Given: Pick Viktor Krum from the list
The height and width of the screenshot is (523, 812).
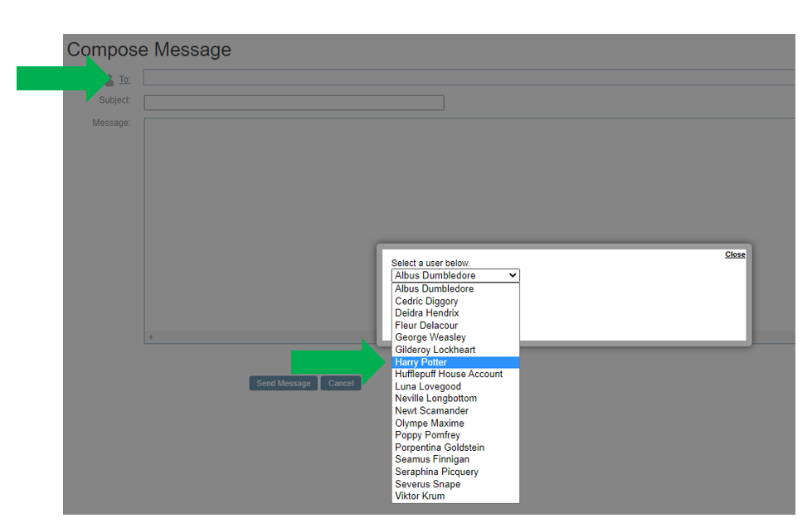Looking at the screenshot, I should 455,496.
